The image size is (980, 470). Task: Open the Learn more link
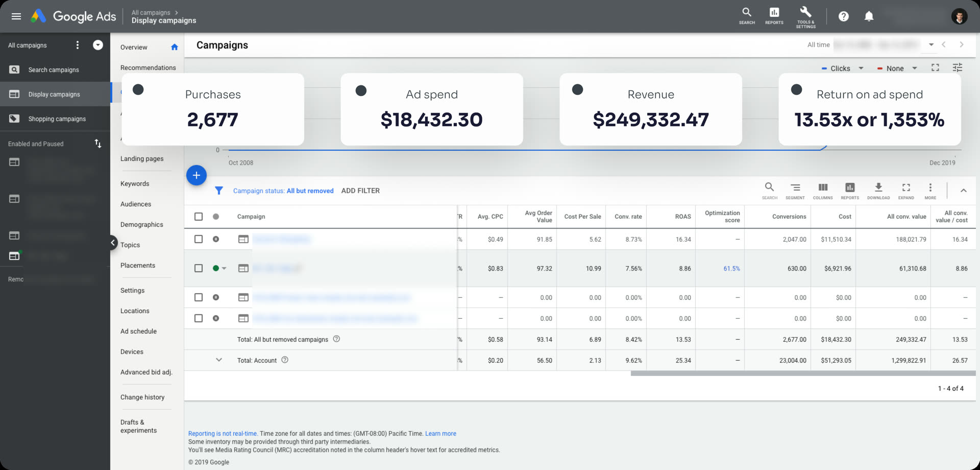point(440,433)
